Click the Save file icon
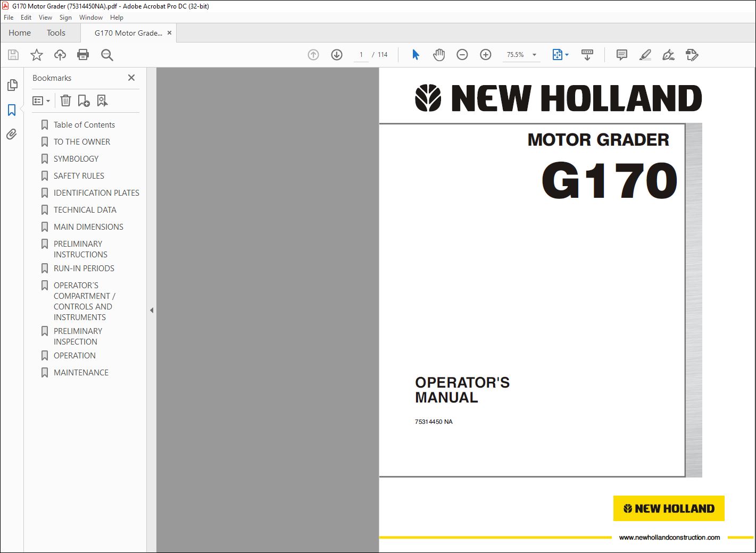The height and width of the screenshot is (553, 756). tap(13, 55)
